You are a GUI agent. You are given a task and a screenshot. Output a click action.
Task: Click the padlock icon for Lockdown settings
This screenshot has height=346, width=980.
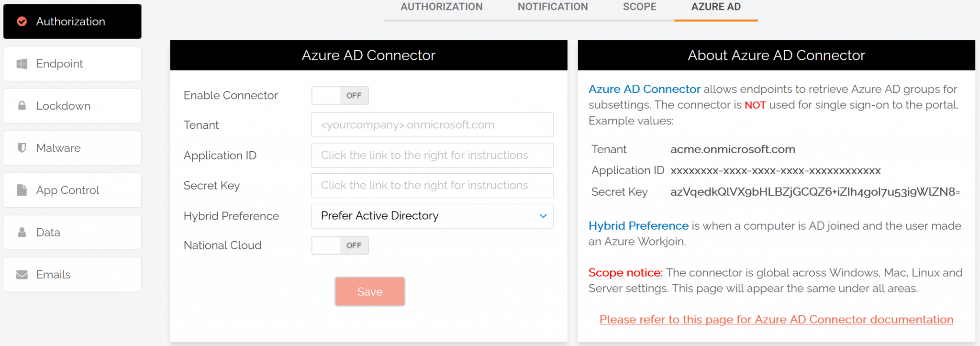coord(22,105)
